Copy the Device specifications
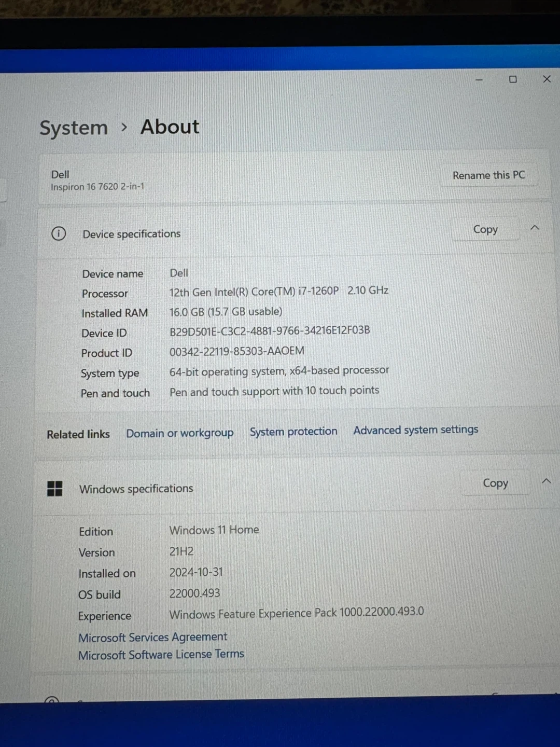560x747 pixels. (485, 229)
